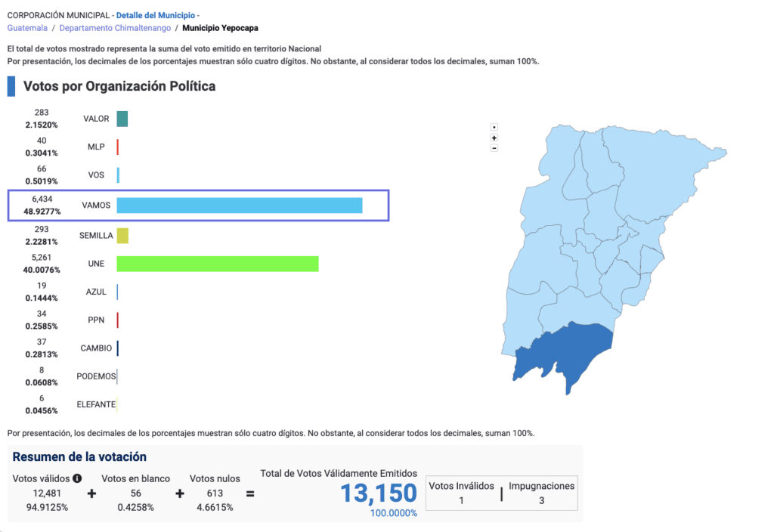Click the MLP party label
The height and width of the screenshot is (532, 774).
tap(96, 147)
